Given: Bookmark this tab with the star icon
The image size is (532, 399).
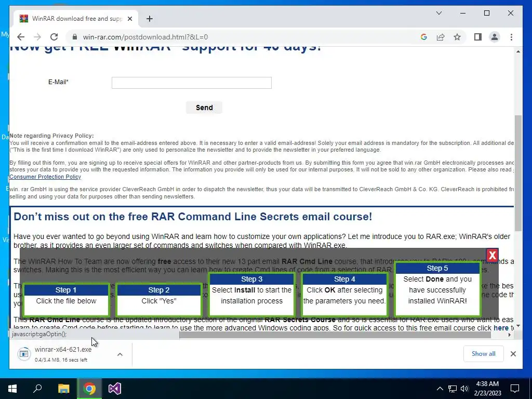Looking at the screenshot, I should tap(457, 37).
